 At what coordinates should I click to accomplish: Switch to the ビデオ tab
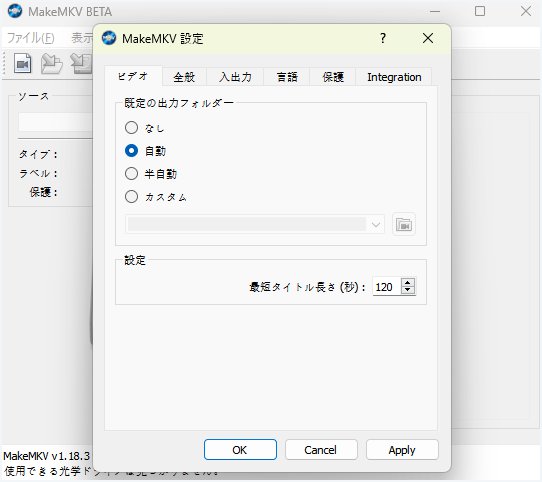point(133,76)
